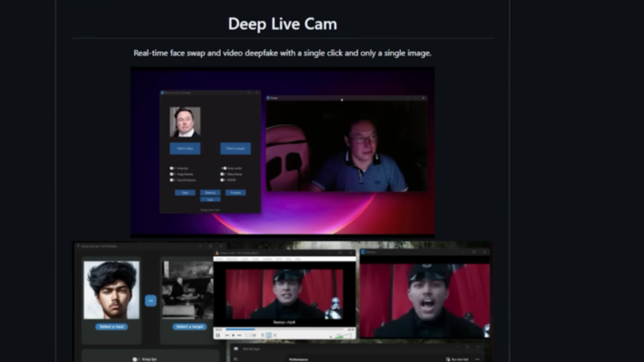This screenshot has height=362, width=644.
Task: Click Task Manager hamburger menu icon
Action: pos(235,359)
